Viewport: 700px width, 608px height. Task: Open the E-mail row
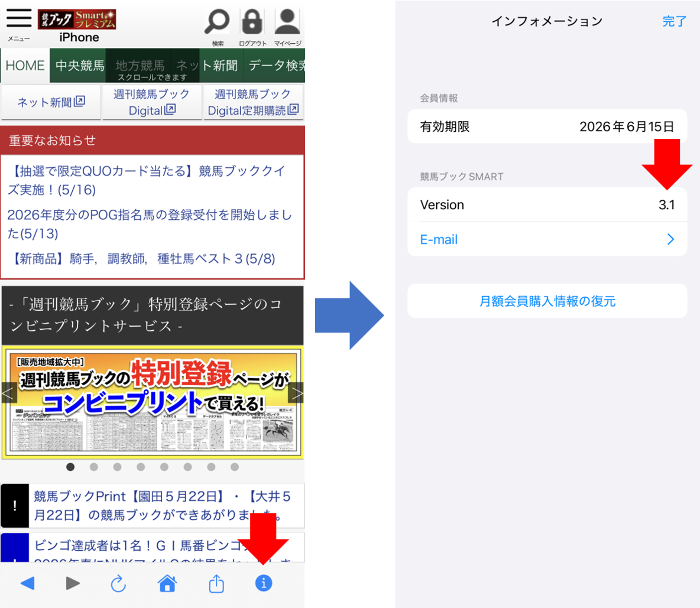tap(547, 239)
